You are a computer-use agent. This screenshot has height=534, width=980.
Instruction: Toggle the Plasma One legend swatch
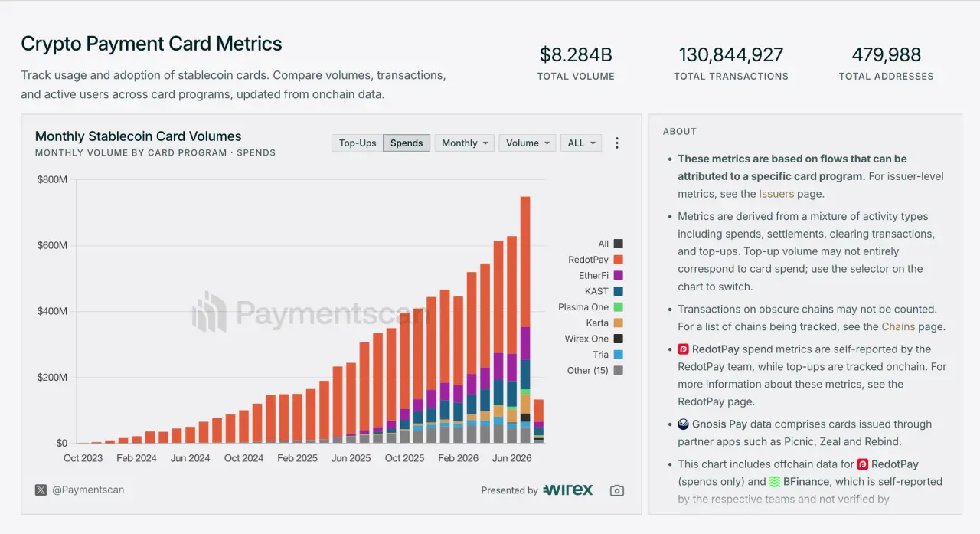pyautogui.click(x=618, y=307)
